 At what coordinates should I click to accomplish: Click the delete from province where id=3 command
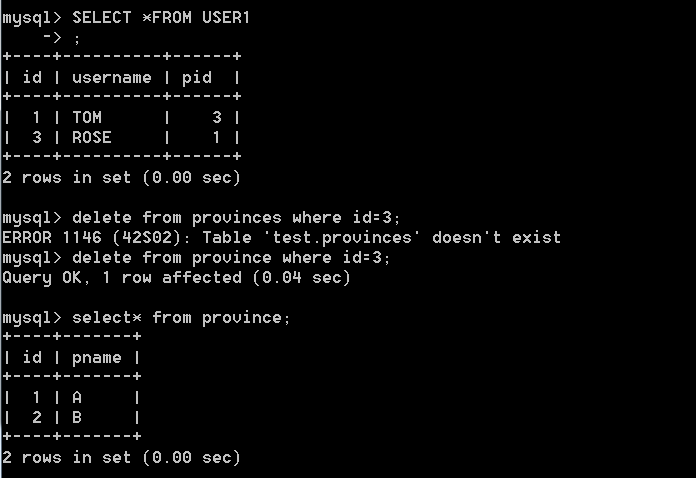(231, 257)
